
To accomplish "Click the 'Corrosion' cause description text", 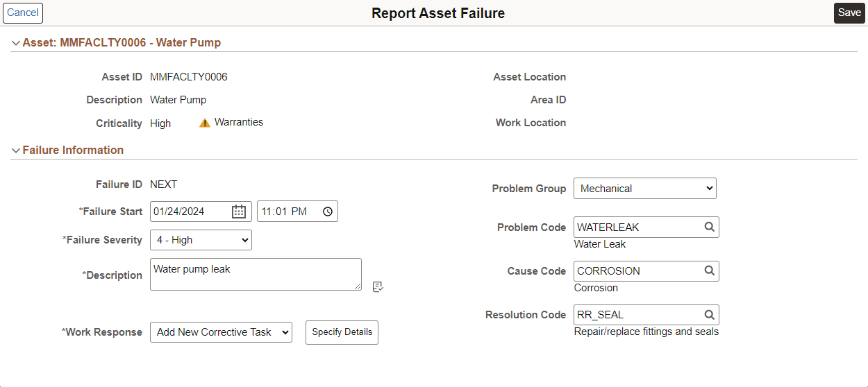I will pyautogui.click(x=596, y=288).
